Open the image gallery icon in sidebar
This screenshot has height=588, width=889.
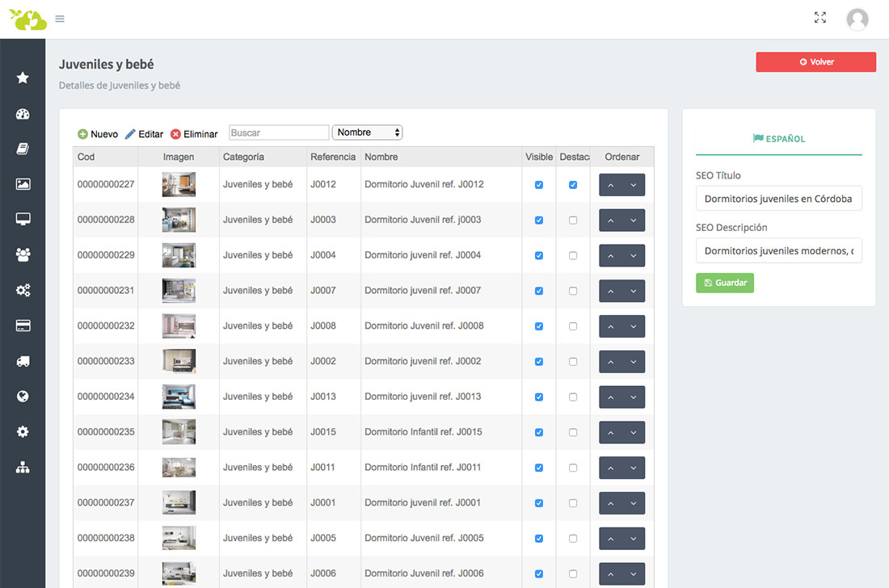tap(23, 184)
